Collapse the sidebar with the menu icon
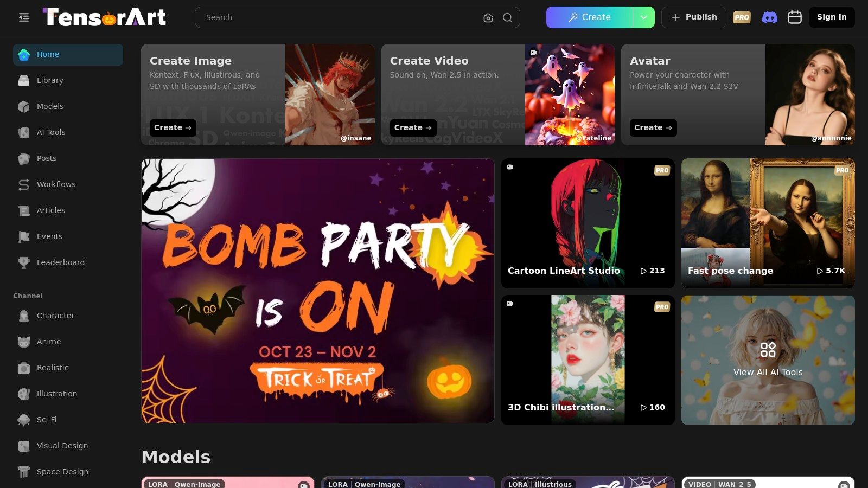Screen dimensions: 868x488 (24, 17)
